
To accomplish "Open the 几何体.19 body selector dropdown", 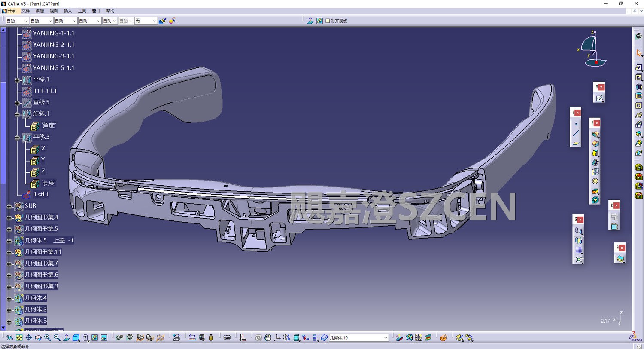I will [x=358, y=338].
